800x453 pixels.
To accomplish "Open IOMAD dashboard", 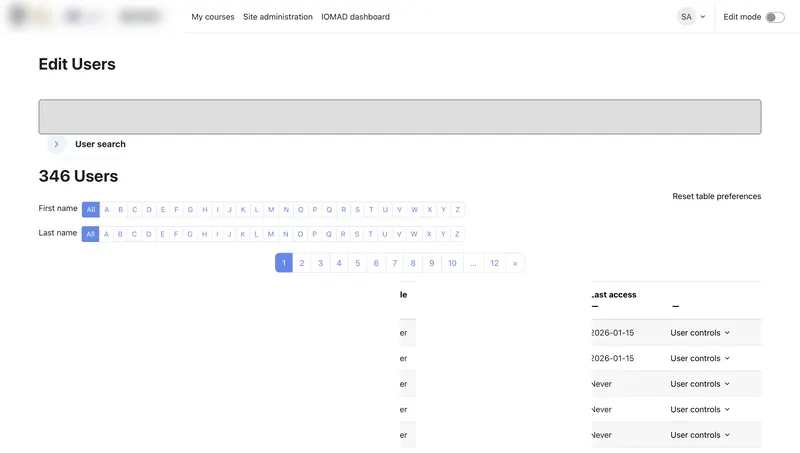I will point(355,17).
